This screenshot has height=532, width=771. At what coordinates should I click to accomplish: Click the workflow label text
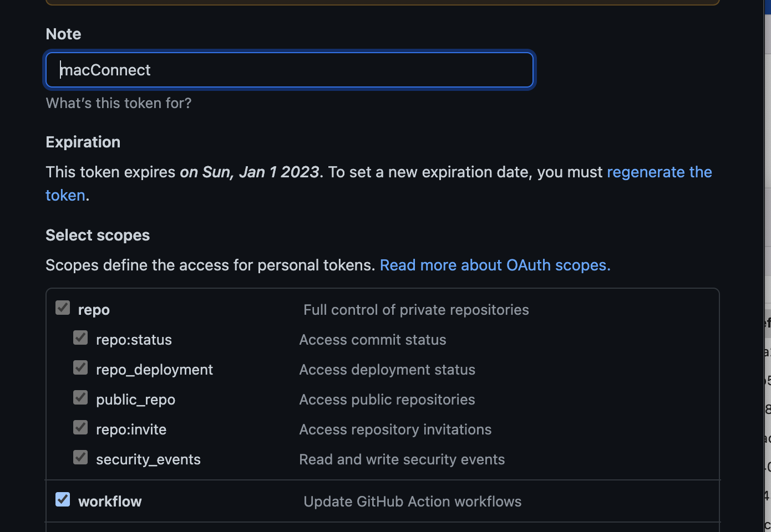pyautogui.click(x=110, y=502)
